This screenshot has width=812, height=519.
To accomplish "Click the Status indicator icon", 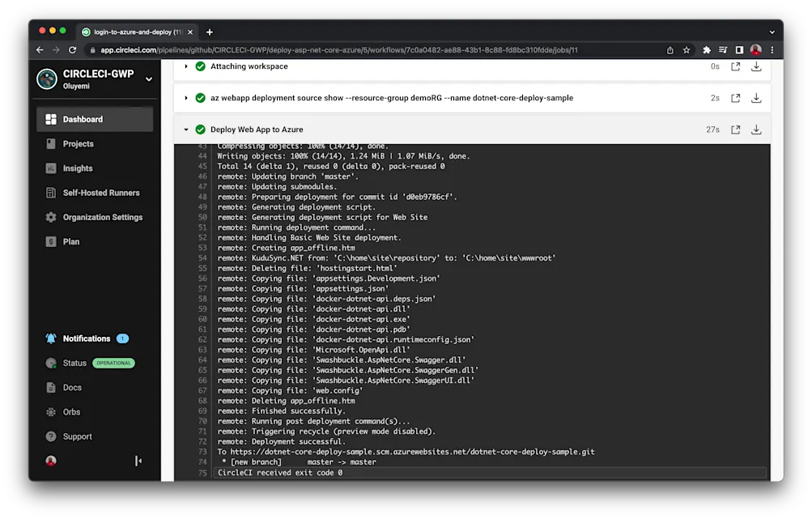I will (x=51, y=363).
